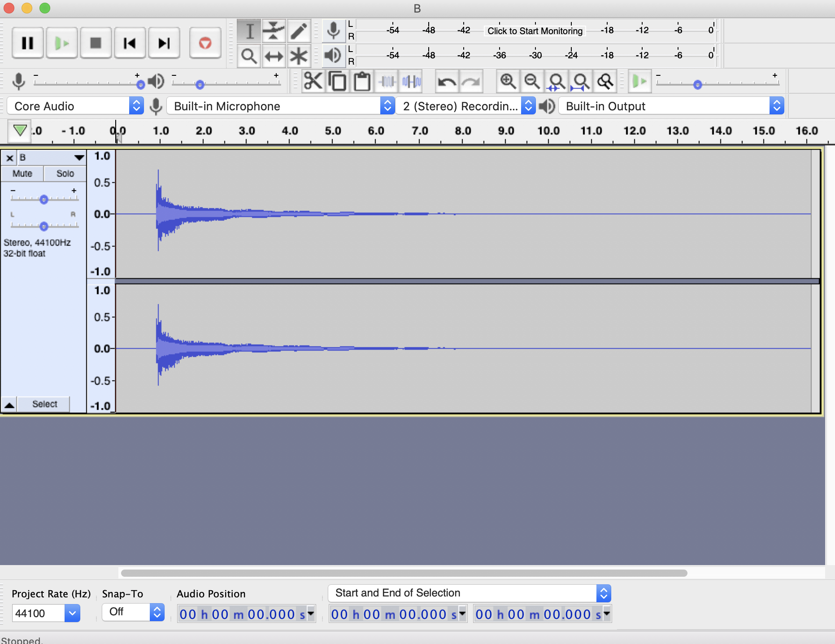Screen dimensions: 835x644
Task: Click the selection end time field
Action: (x=543, y=614)
